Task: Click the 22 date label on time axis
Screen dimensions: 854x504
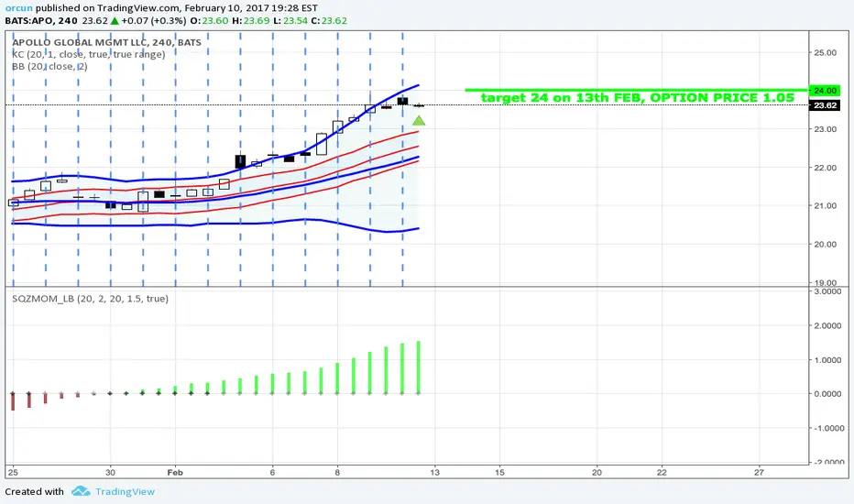Action: click(x=662, y=473)
